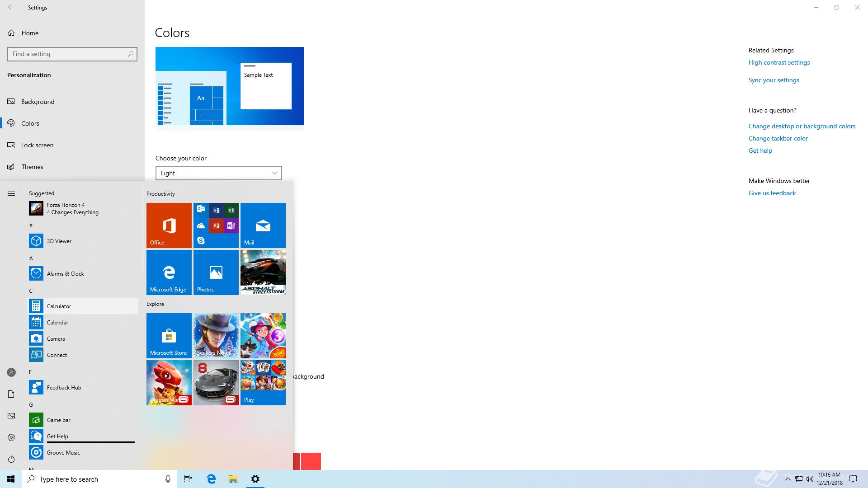Open the user account icon in Start
The width and height of the screenshot is (868, 488).
point(11,372)
